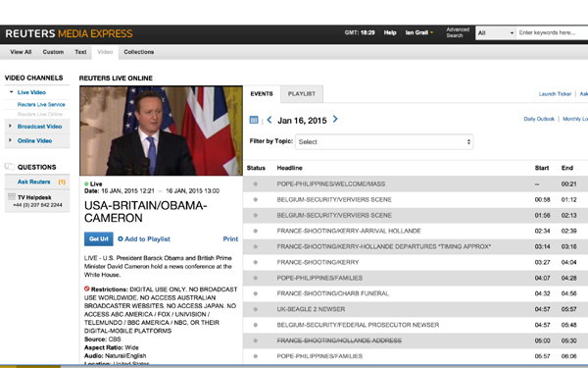Focus the keyword search input field
This screenshot has height=368, width=588.
pyautogui.click(x=552, y=33)
